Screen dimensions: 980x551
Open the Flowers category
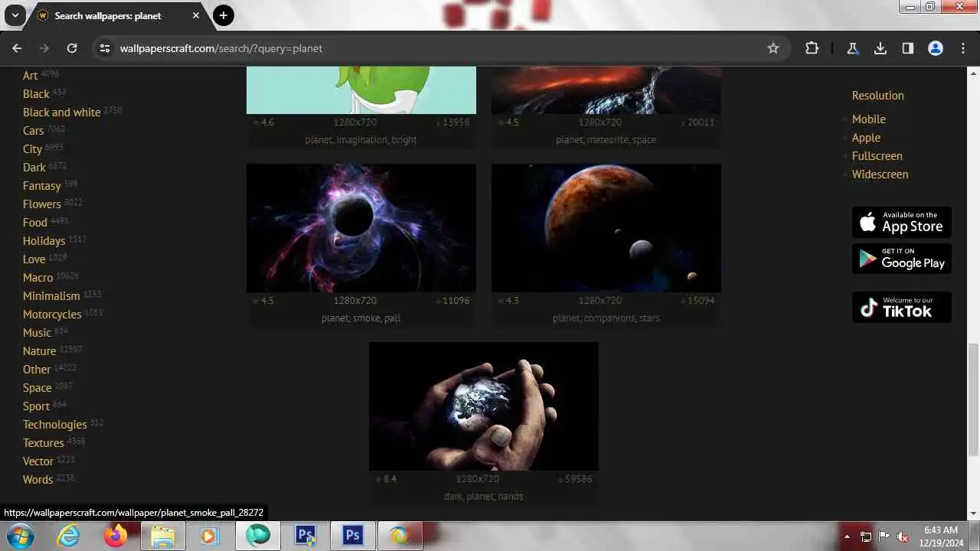[x=42, y=204]
